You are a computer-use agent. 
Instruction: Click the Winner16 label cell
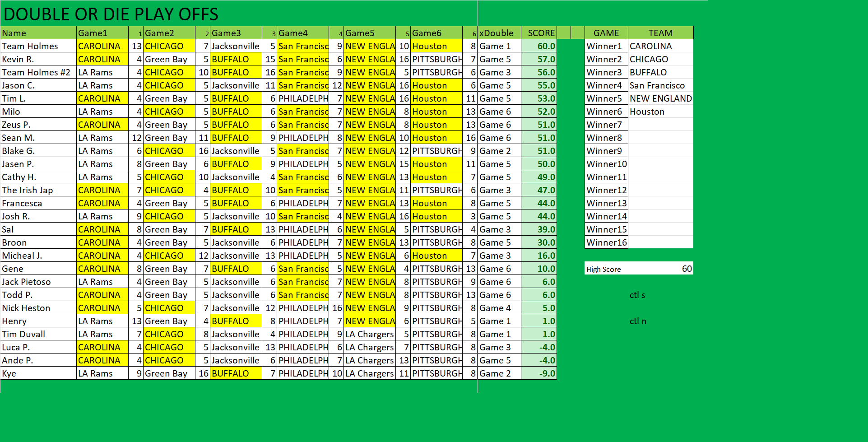coord(606,242)
